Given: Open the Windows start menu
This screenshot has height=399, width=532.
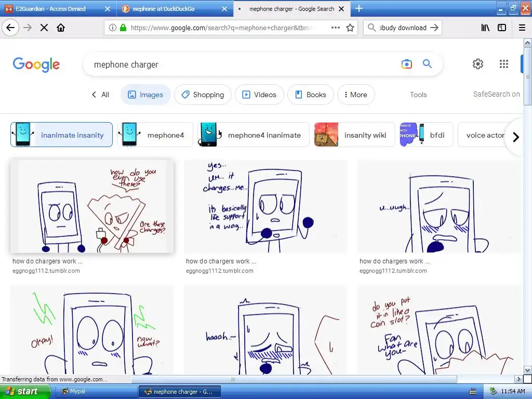Looking at the screenshot, I should [x=24, y=391].
